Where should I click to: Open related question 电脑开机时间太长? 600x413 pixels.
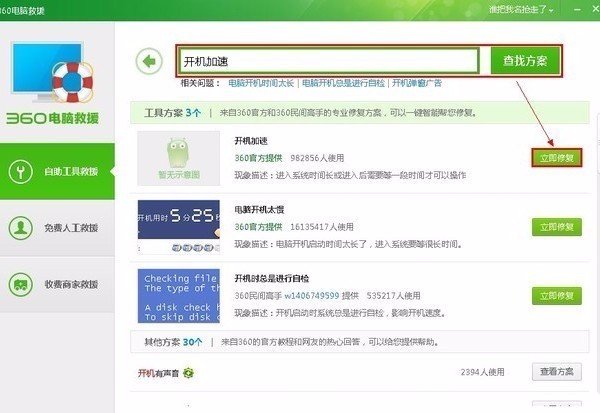(x=261, y=83)
